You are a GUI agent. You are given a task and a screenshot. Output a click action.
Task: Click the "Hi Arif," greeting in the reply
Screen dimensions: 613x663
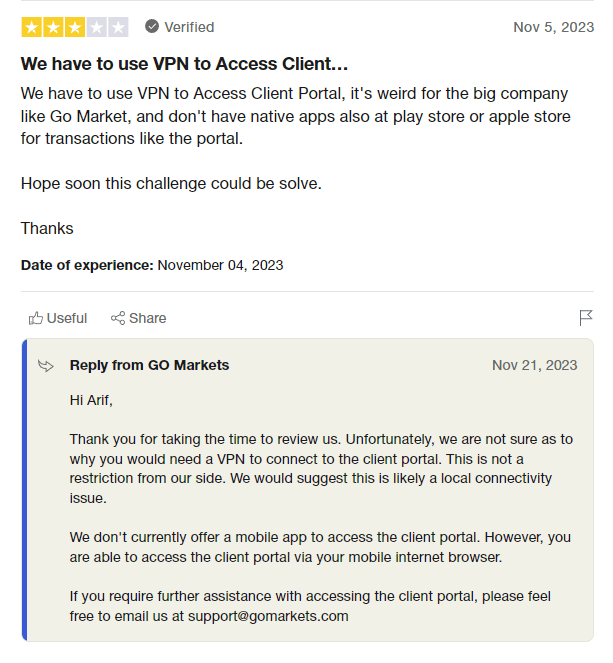pyautogui.click(x=93, y=400)
